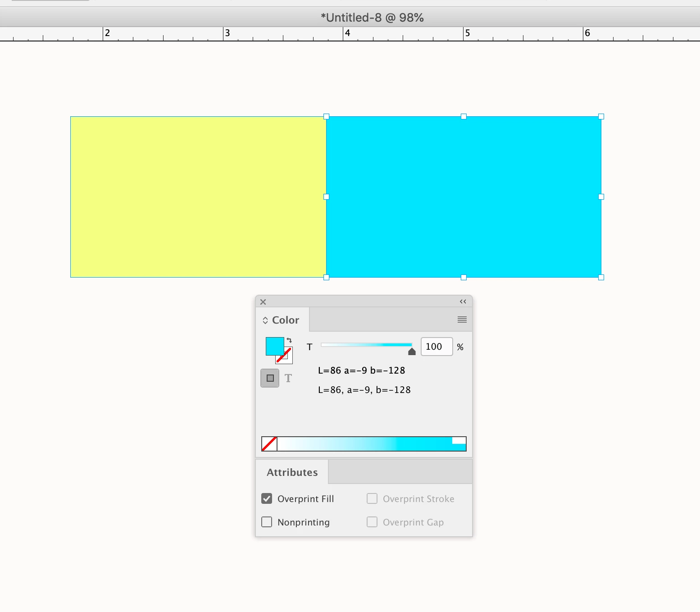Viewport: 700px width, 612px height.
Task: Swap fill and stroke arrow icon
Action: pos(289,340)
